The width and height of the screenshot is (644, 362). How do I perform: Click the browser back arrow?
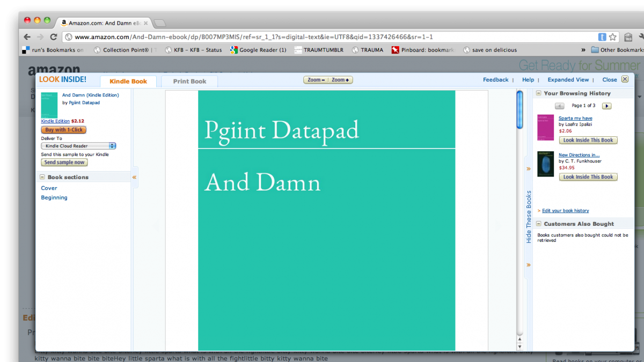pyautogui.click(x=27, y=37)
